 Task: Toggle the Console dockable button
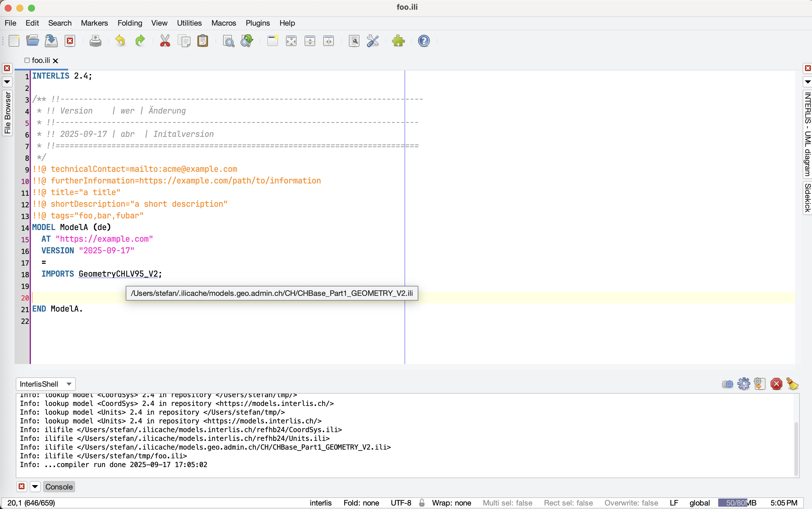tap(59, 487)
